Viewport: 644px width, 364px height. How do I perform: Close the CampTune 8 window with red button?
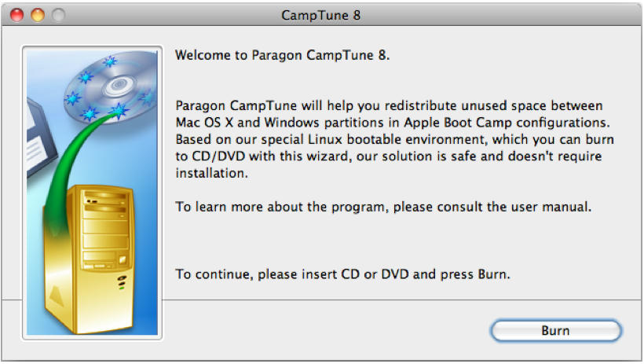click(16, 15)
